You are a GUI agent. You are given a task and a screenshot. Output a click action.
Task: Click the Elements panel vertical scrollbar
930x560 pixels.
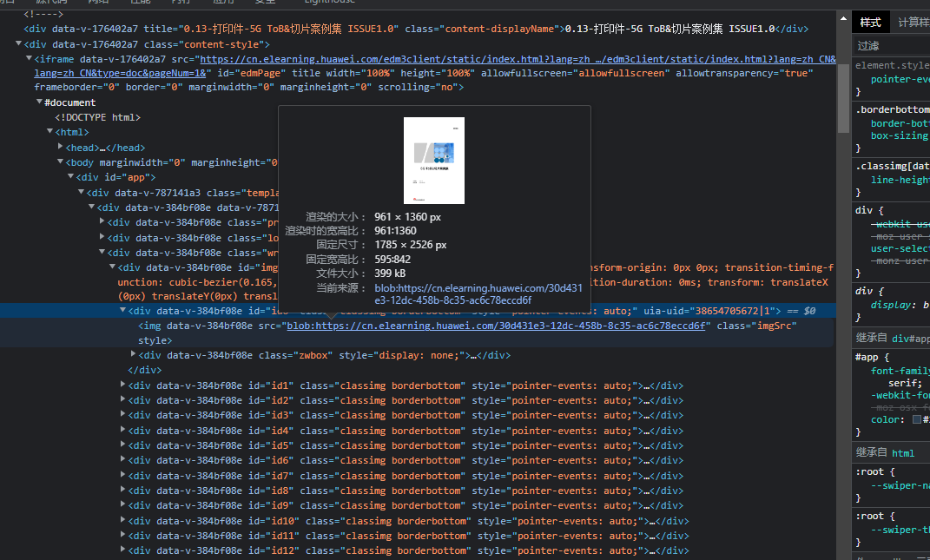pos(843,96)
